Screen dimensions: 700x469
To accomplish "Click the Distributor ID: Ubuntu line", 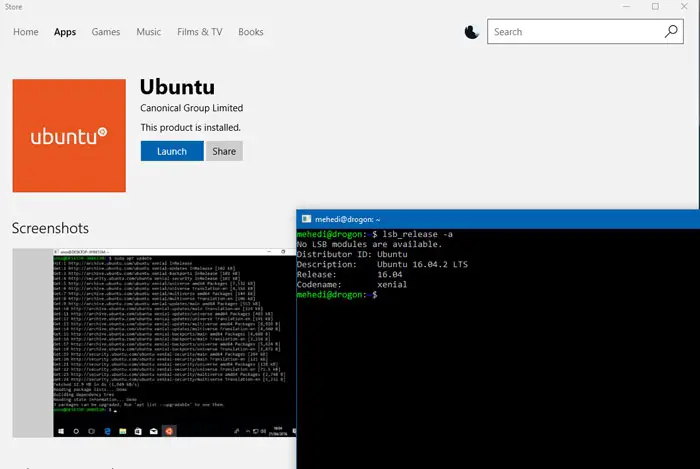I will (352, 254).
